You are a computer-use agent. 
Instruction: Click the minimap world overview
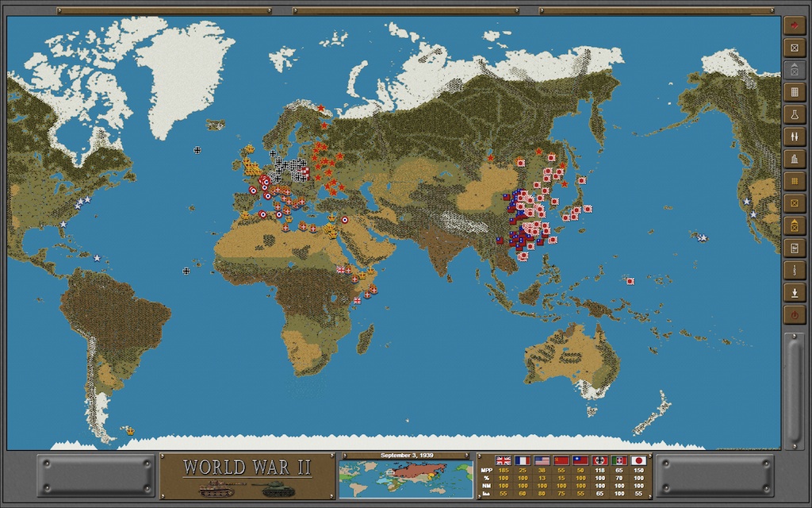pyautogui.click(x=406, y=479)
